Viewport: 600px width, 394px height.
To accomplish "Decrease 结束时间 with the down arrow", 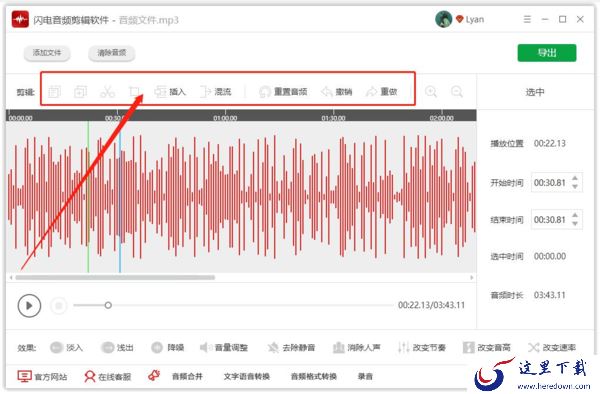I will tap(575, 224).
